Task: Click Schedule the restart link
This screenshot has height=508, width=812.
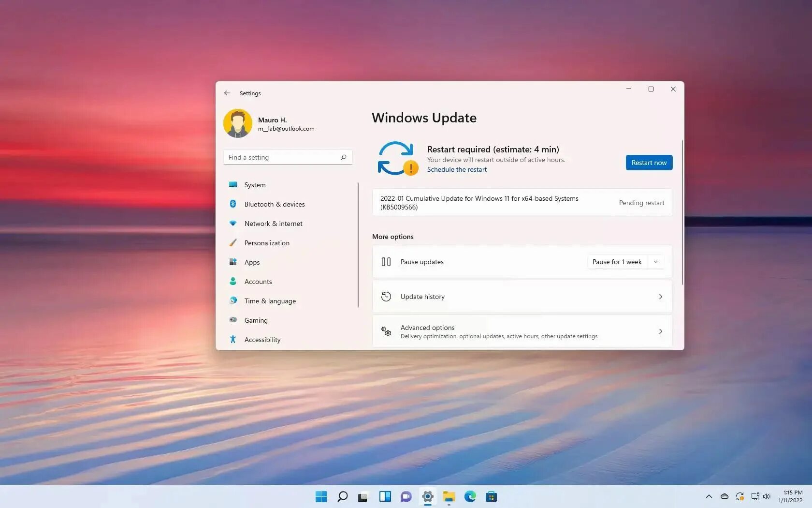Action: coord(457,169)
